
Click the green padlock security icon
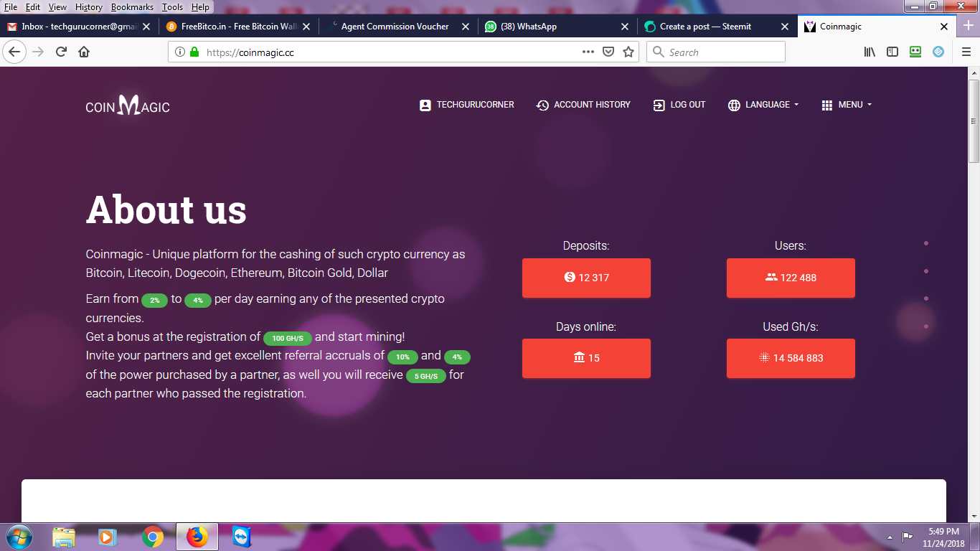[194, 52]
